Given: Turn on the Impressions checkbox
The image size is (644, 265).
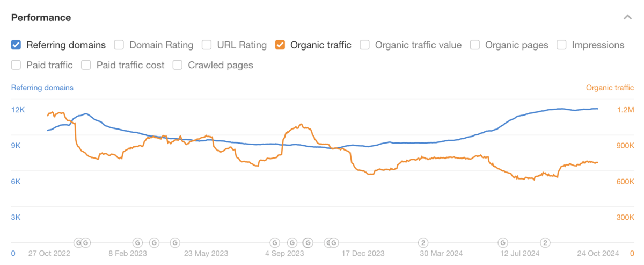Looking at the screenshot, I should (x=562, y=45).
